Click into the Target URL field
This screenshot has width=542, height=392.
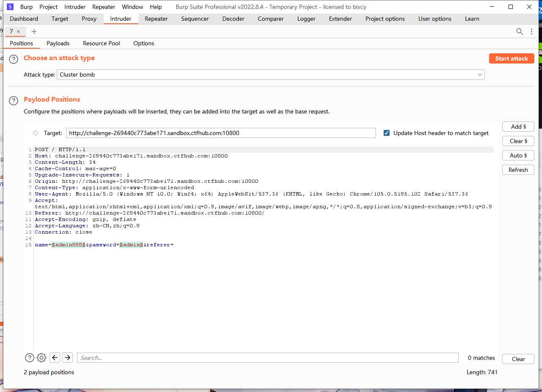[x=221, y=133]
